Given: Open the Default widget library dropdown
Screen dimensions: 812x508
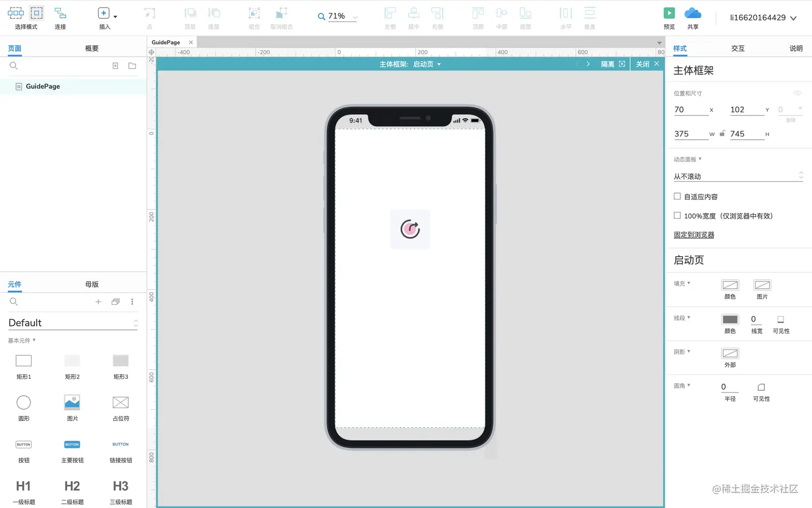Looking at the screenshot, I should point(73,323).
